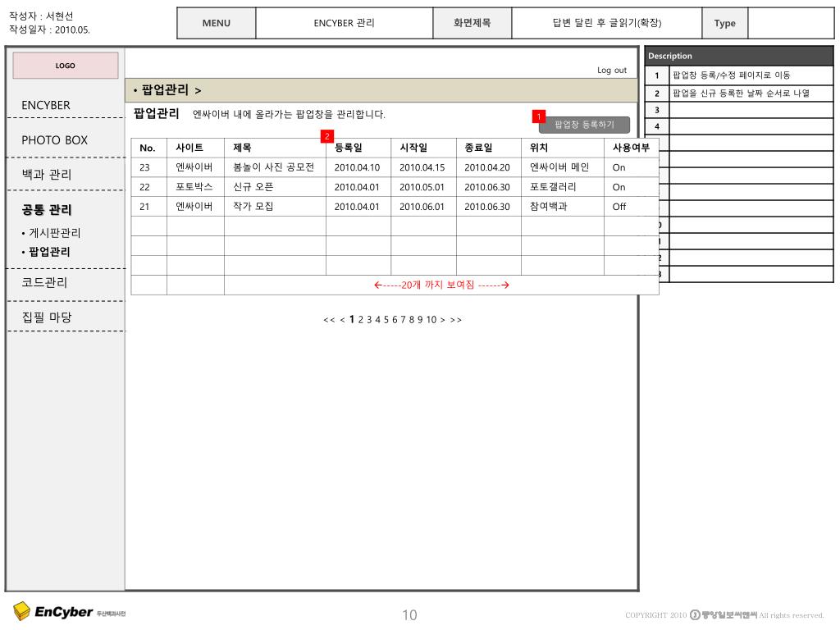Open 백과 관리 in the sidebar

pyautogui.click(x=47, y=174)
